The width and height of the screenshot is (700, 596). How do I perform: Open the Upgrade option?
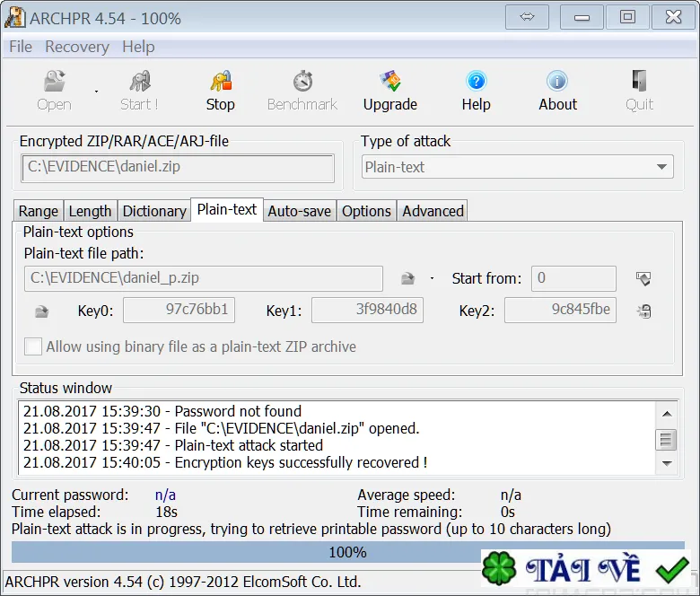pos(390,91)
